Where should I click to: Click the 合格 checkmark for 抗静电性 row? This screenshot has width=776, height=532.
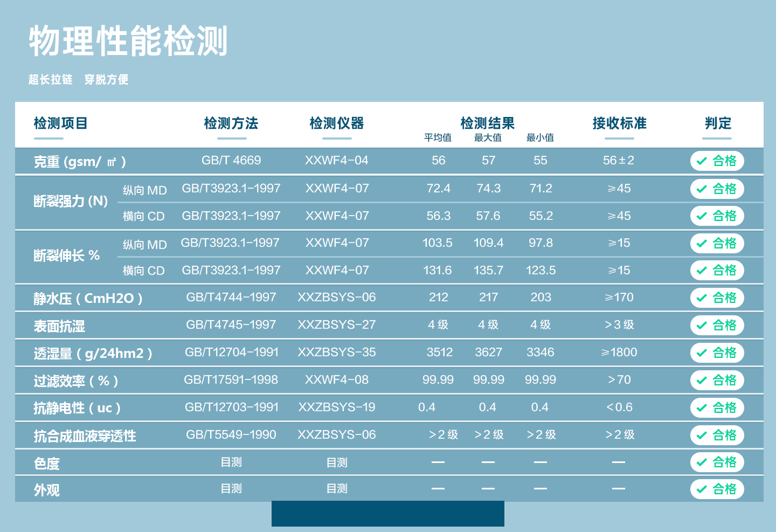(717, 408)
